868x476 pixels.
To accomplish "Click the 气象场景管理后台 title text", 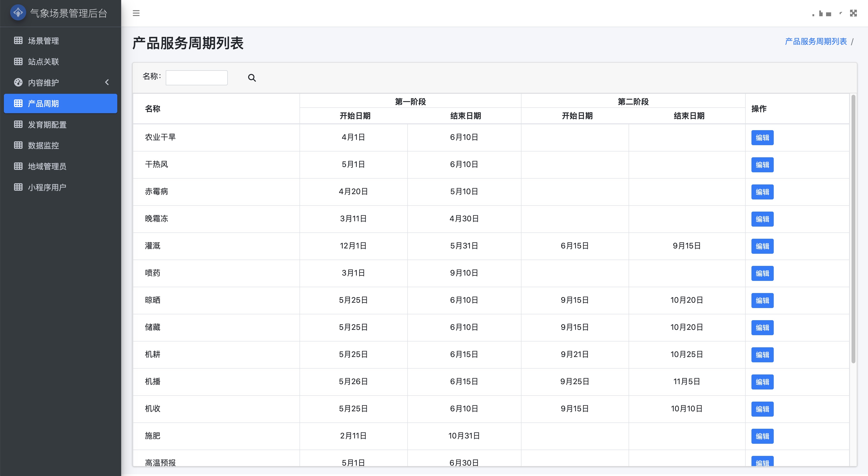I will (69, 13).
